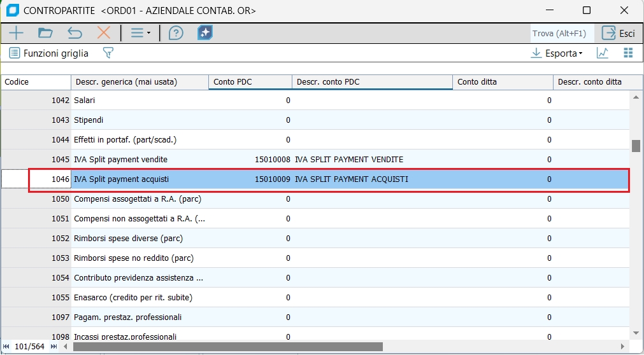Open help question mark icon

click(176, 33)
